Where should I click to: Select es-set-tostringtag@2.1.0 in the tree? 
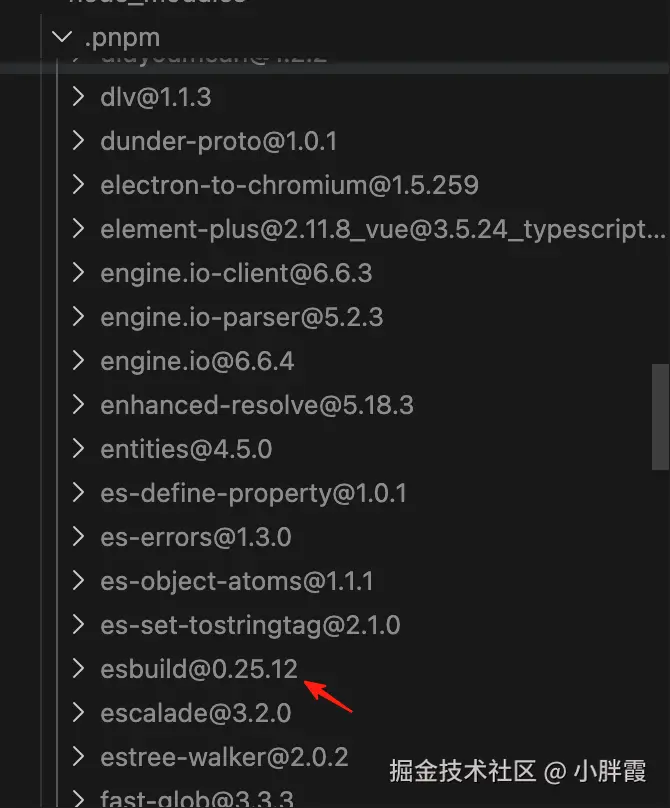tap(250, 626)
